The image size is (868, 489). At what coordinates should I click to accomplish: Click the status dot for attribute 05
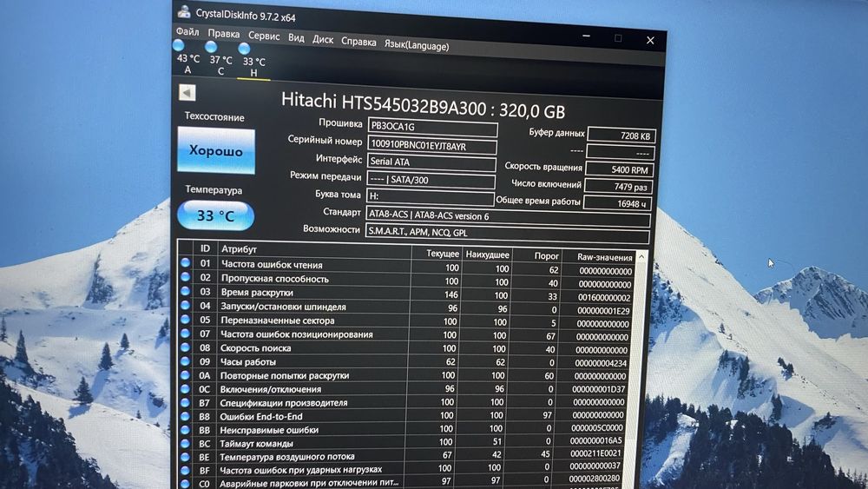coord(185,319)
